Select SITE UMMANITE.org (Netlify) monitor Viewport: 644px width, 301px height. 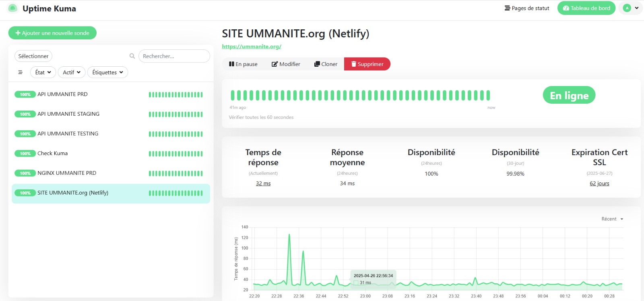click(x=111, y=193)
